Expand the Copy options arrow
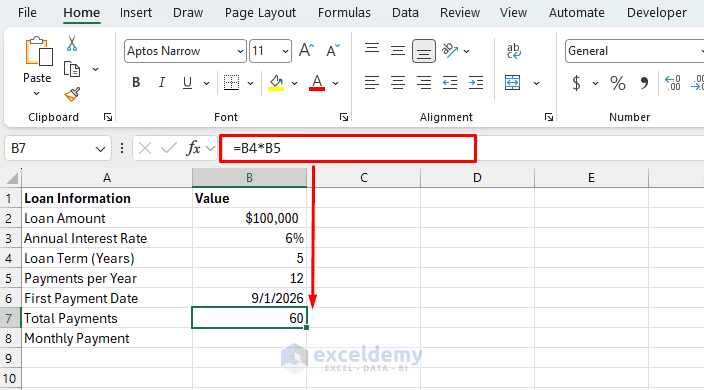Viewport: 704px width, 390px height. [x=95, y=69]
